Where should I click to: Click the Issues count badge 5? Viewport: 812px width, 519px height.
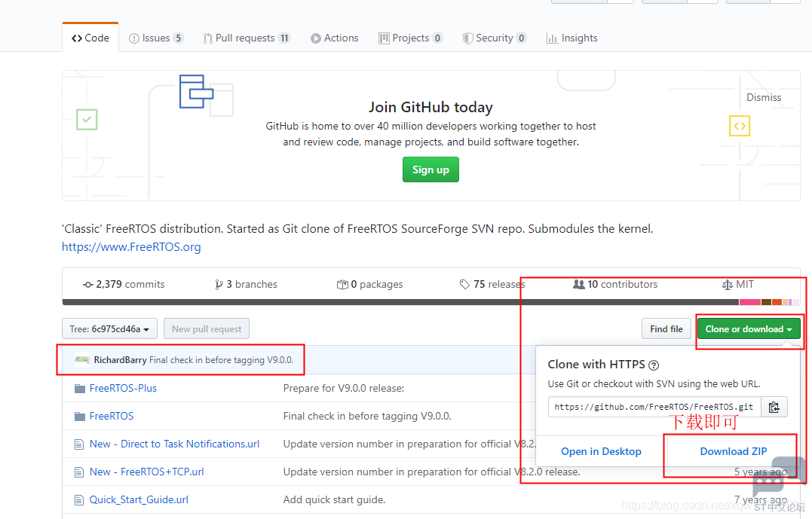click(x=178, y=38)
